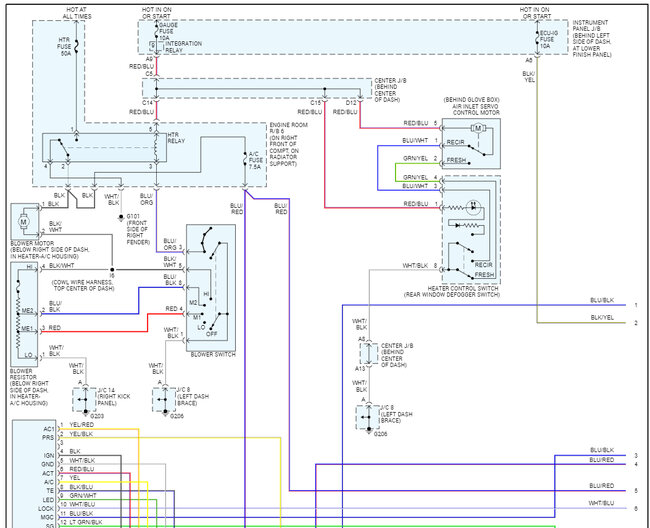
Task: Select the 'WHT/BLK 8' label at heater switch
Action: [420, 266]
